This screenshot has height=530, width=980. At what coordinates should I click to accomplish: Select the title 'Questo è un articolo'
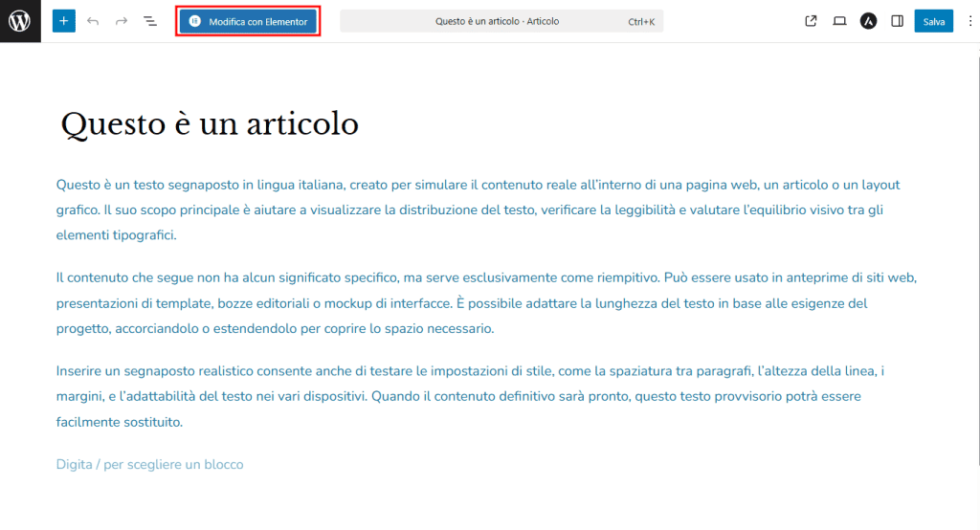210,123
